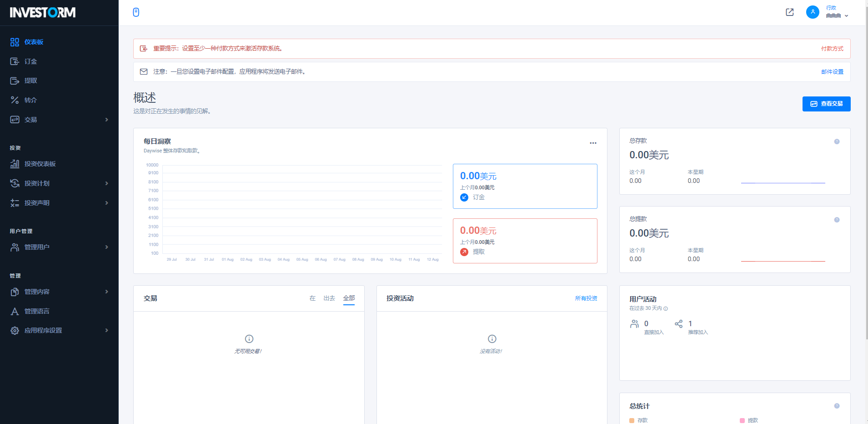Open 转介 referrals in sidebar
The height and width of the screenshot is (424, 868).
click(x=30, y=100)
